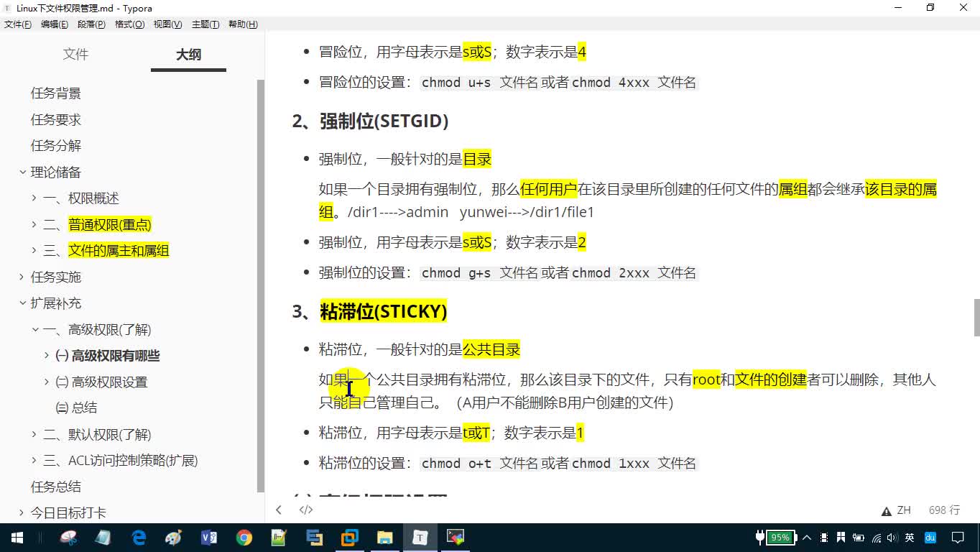
Task: Expand 一、权限概述 outline node
Action: tap(34, 198)
